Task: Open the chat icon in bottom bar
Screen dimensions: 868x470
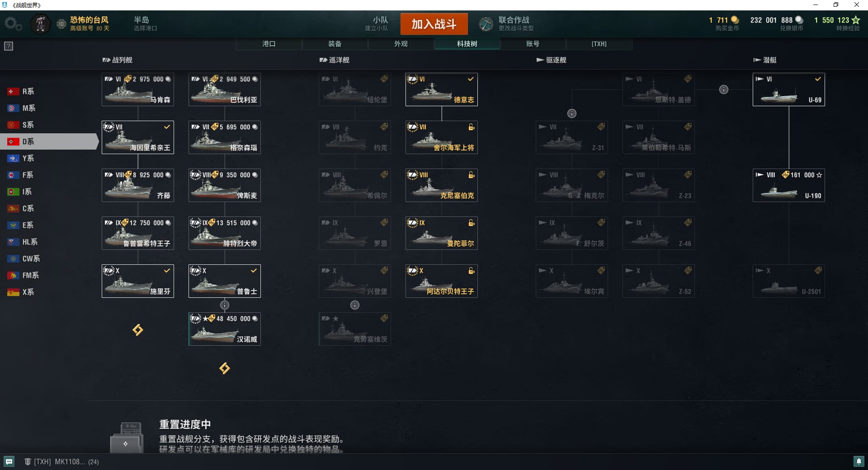Action: [9, 461]
